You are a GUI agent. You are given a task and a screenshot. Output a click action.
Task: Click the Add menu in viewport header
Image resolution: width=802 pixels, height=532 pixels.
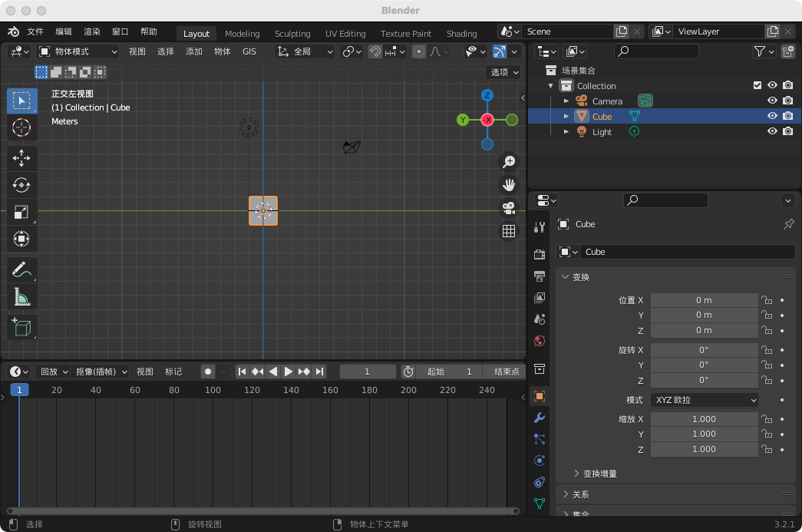click(194, 51)
